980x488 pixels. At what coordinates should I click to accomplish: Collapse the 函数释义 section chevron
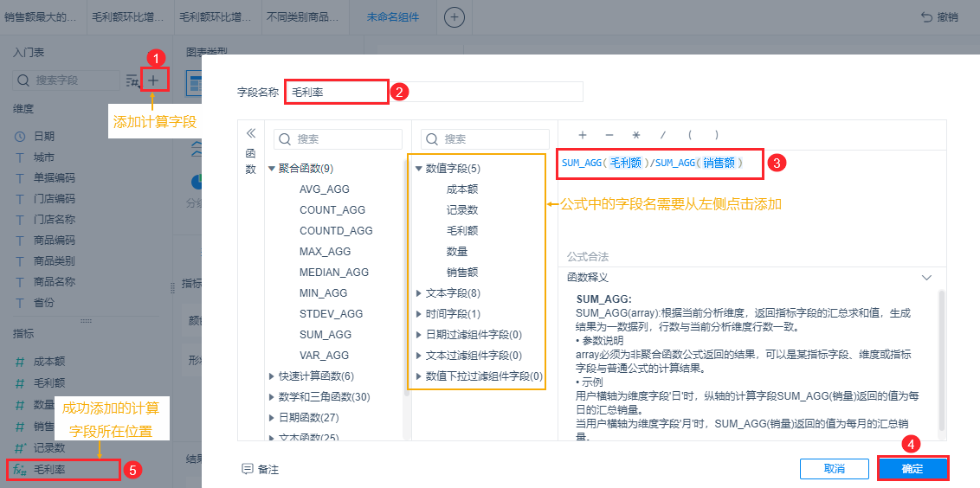pos(926,277)
